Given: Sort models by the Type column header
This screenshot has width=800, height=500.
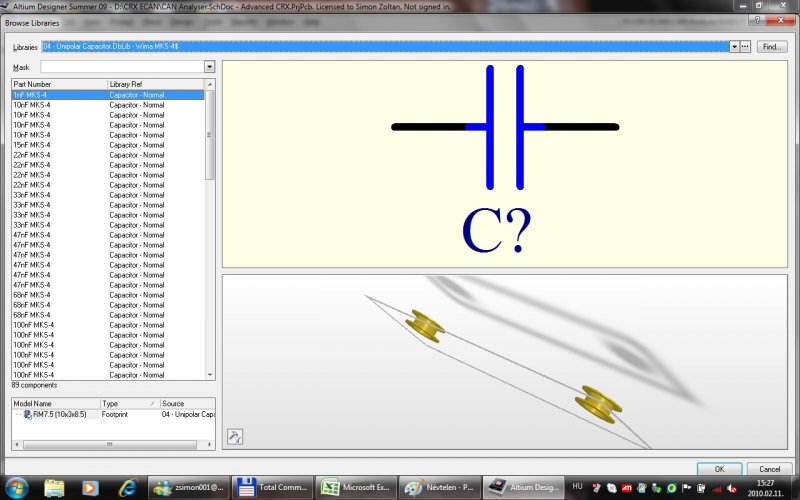Looking at the screenshot, I should coord(130,404).
